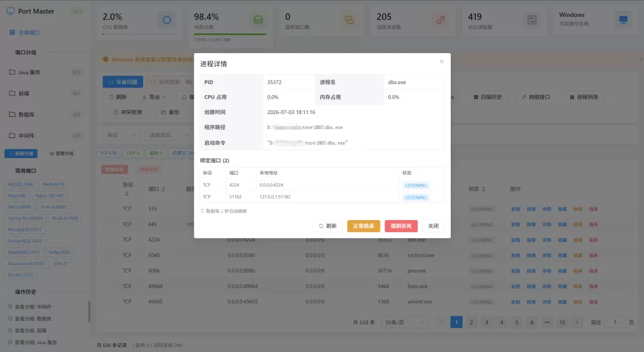644x352 pixels.
Task: Click the LISTENING tag for port 4224 in the dialog
Action: [416, 185]
